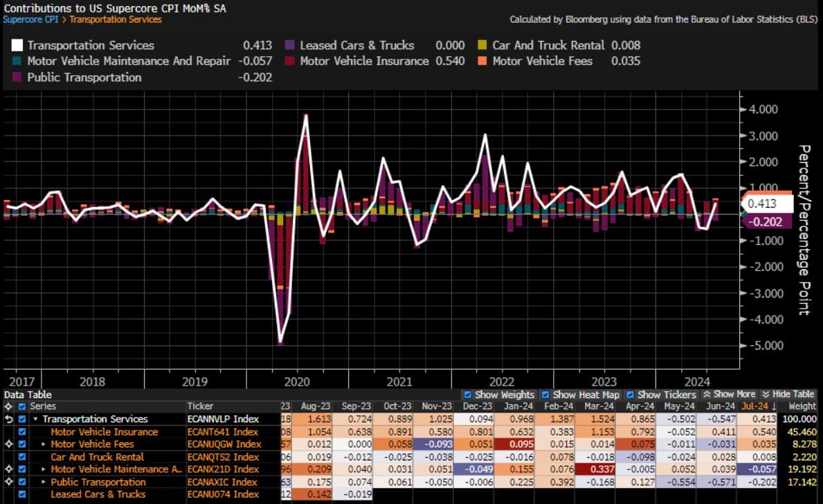Click the Motor Vehicle Insurance legend color swatch
Image resolution: width=823 pixels, height=504 pixels.
(x=289, y=61)
